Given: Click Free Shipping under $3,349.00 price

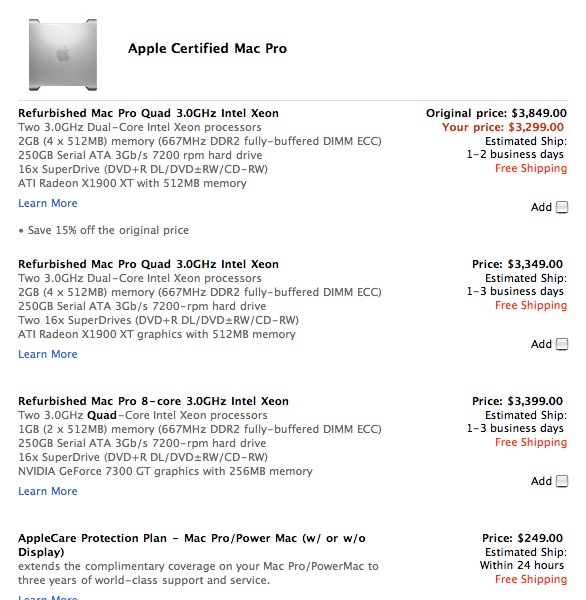Looking at the screenshot, I should pos(531,305).
